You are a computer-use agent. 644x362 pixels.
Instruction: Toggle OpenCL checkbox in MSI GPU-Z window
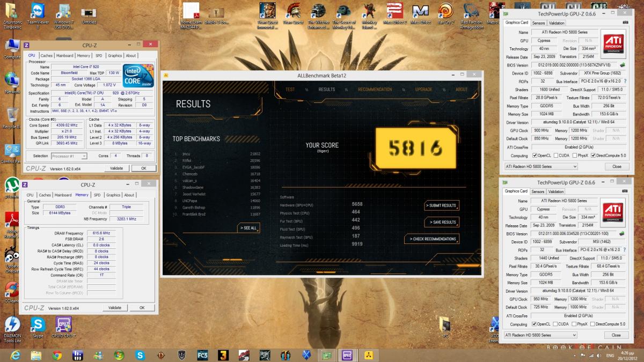(535, 324)
